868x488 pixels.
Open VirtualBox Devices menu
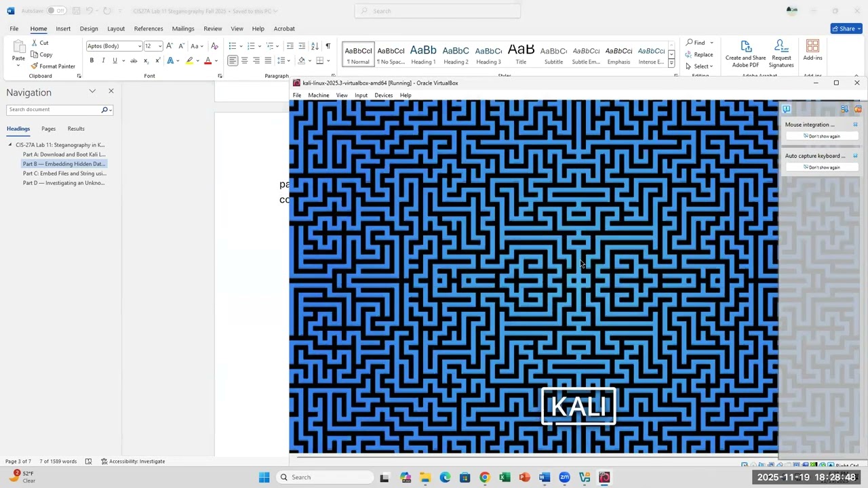[x=383, y=96]
